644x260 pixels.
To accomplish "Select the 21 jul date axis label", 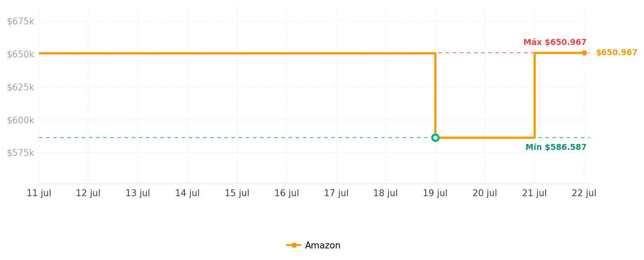I will [x=534, y=194].
